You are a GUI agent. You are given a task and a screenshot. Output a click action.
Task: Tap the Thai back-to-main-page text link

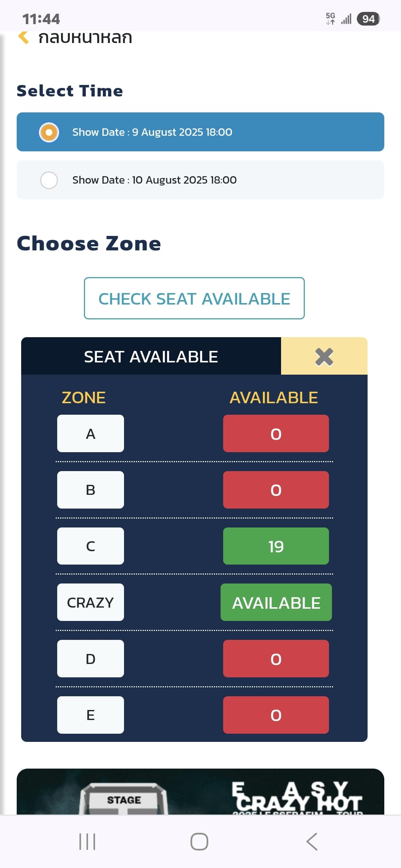pos(85,37)
